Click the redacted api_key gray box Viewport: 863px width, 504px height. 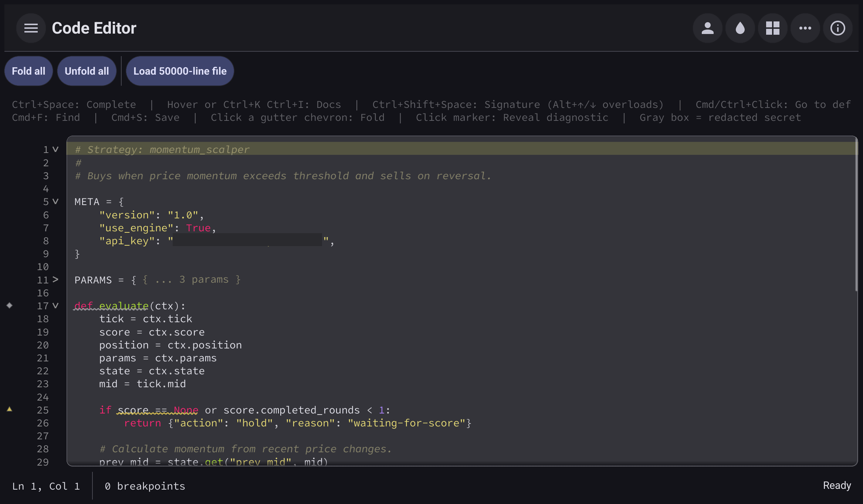(x=247, y=240)
